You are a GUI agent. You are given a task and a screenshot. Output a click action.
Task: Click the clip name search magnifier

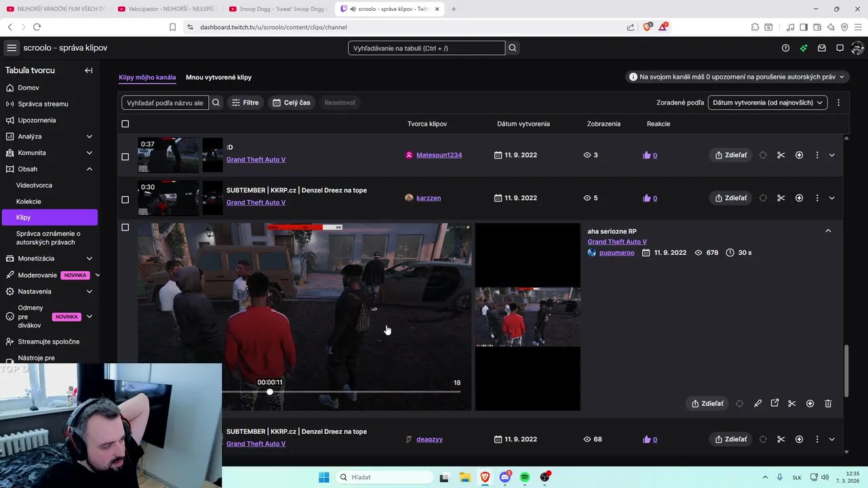pos(216,102)
